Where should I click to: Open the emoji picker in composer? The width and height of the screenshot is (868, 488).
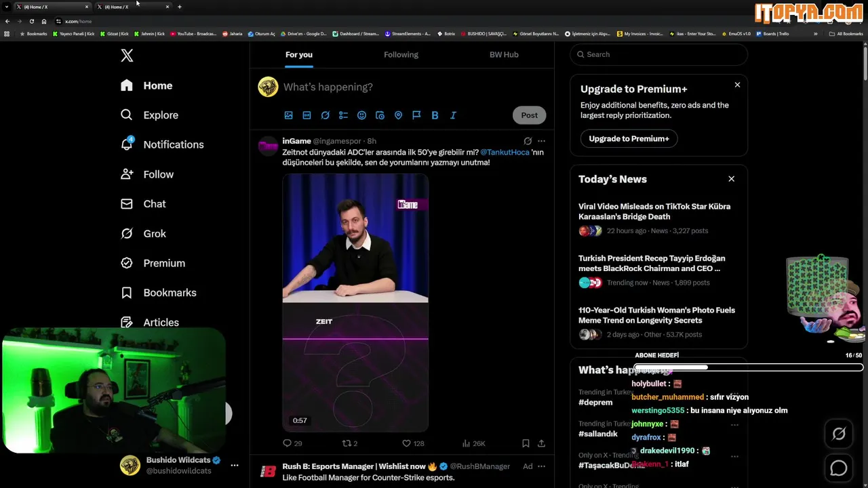pos(361,115)
